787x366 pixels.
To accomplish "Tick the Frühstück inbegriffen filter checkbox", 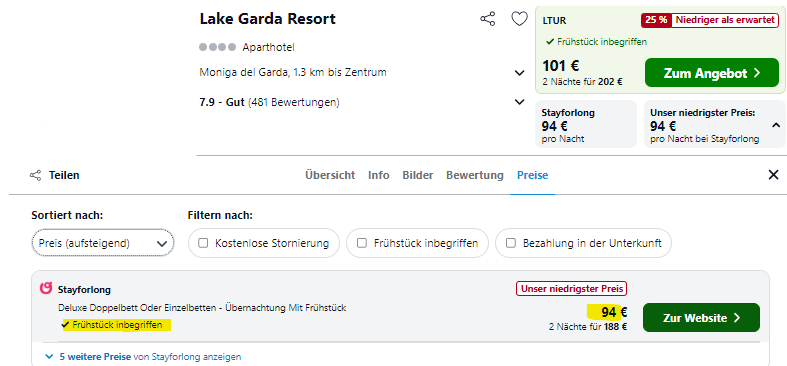I will 361,243.
